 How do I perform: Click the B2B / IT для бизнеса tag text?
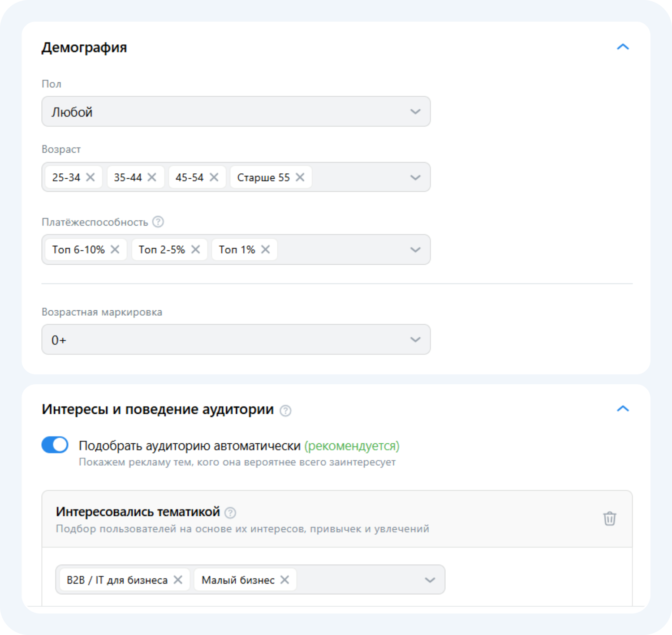coord(117,580)
